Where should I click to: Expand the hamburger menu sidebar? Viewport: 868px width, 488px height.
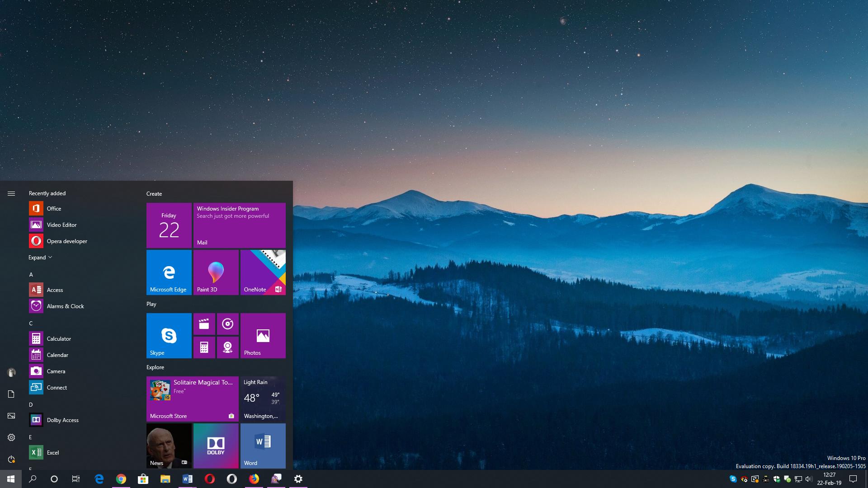click(11, 193)
